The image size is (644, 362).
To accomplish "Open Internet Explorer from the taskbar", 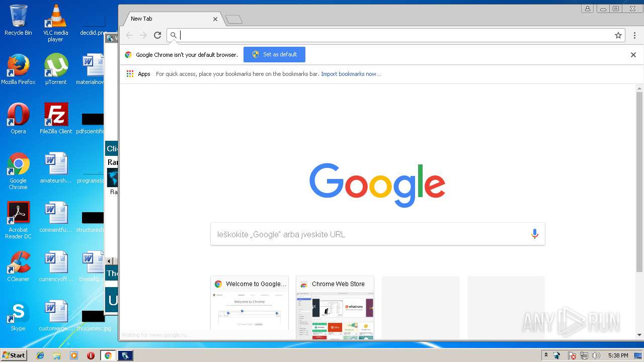I will click(x=40, y=355).
